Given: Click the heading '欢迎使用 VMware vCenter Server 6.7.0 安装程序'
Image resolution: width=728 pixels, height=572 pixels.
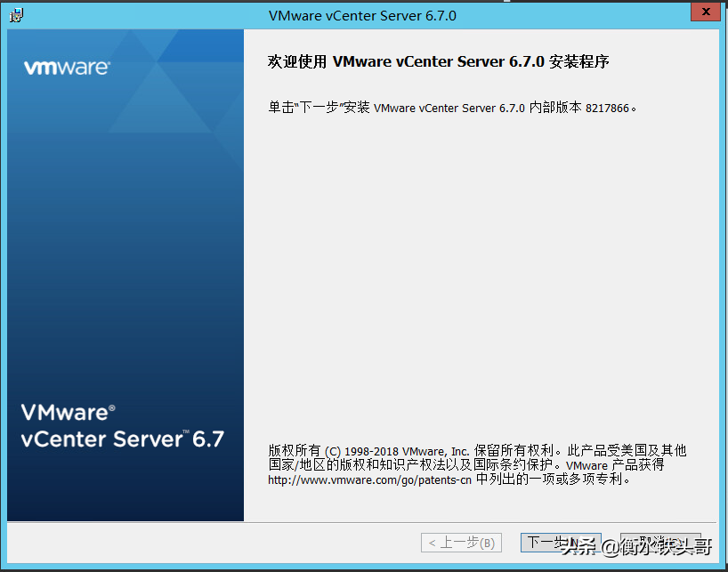Looking at the screenshot, I should click(x=438, y=61).
